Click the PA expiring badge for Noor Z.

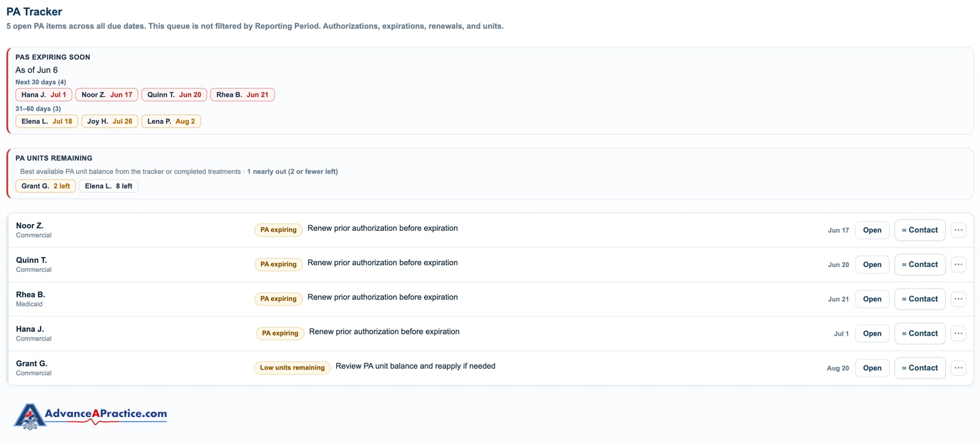[278, 230]
